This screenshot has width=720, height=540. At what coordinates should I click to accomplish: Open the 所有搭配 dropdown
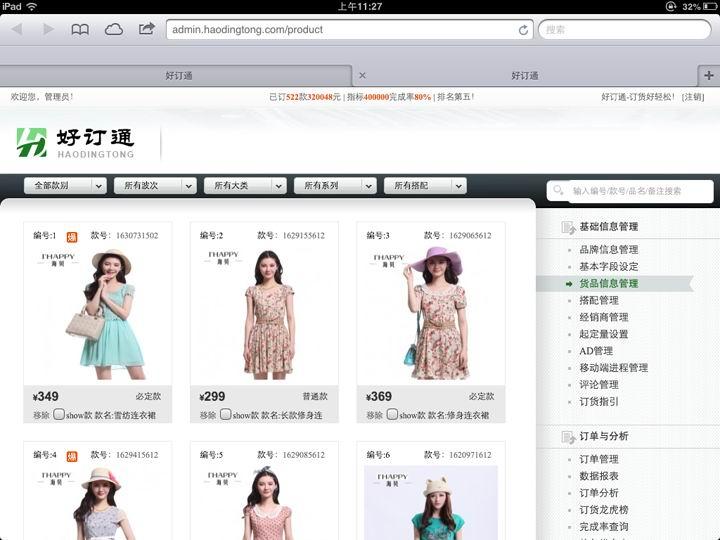tap(425, 186)
